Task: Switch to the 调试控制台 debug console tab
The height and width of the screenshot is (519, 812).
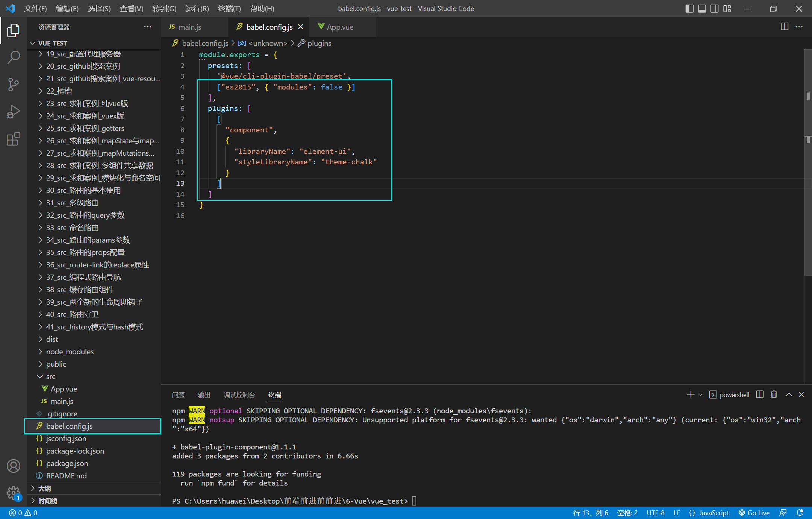Action: [x=239, y=395]
